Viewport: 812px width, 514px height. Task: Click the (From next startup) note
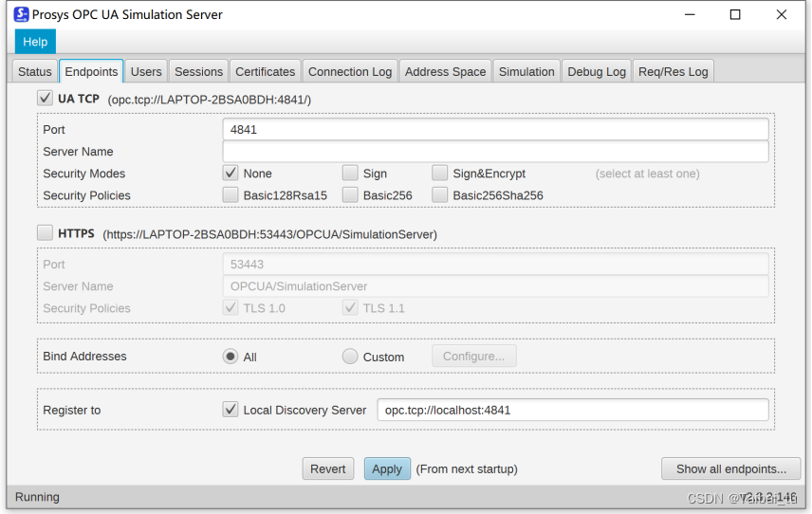click(x=467, y=469)
